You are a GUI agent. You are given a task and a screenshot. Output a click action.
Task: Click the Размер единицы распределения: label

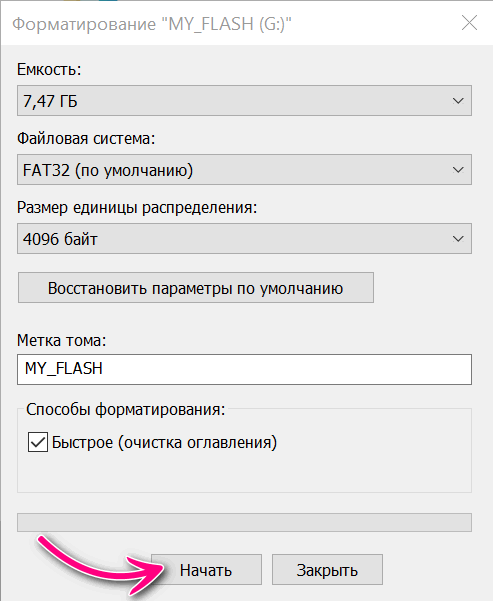click(x=137, y=207)
